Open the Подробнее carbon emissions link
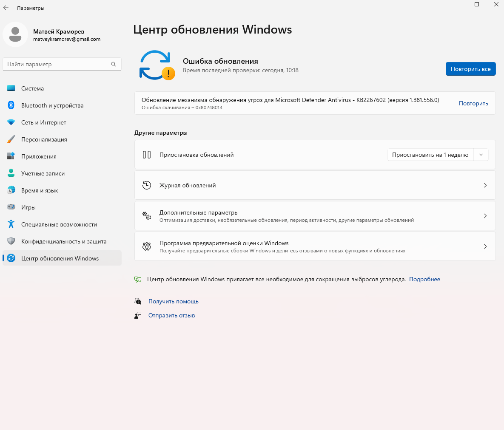This screenshot has width=504, height=430. [424, 279]
